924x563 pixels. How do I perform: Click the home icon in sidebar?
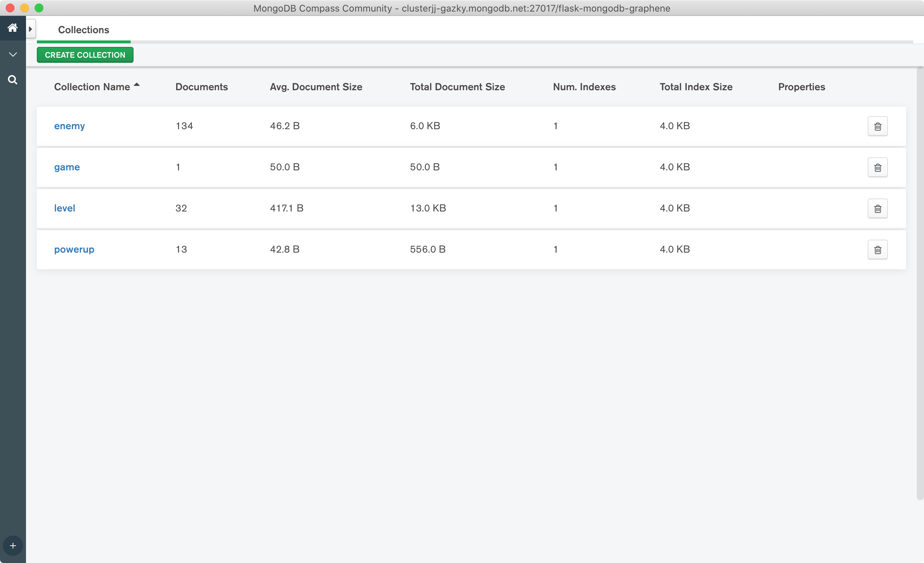coord(12,28)
